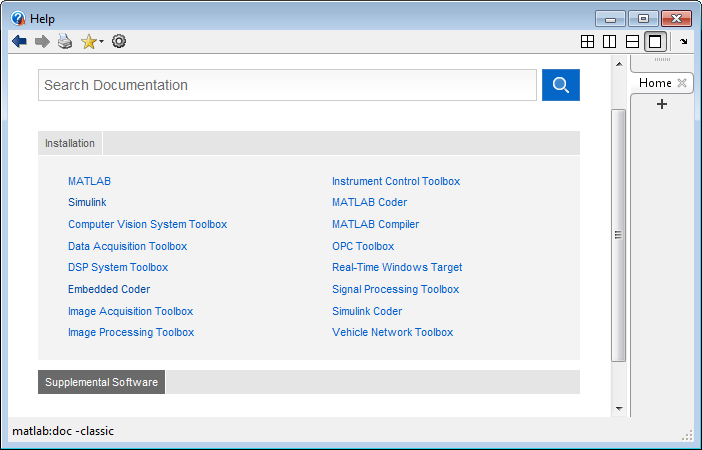Click the vertical scrollbar down arrow
This screenshot has height=450, width=702.
[619, 408]
